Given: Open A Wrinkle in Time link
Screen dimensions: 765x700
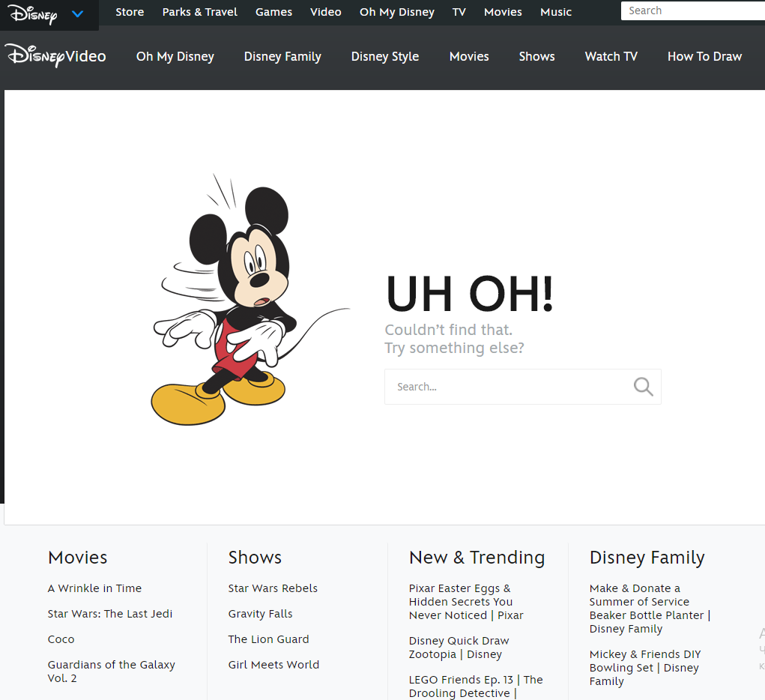Looking at the screenshot, I should [x=94, y=588].
